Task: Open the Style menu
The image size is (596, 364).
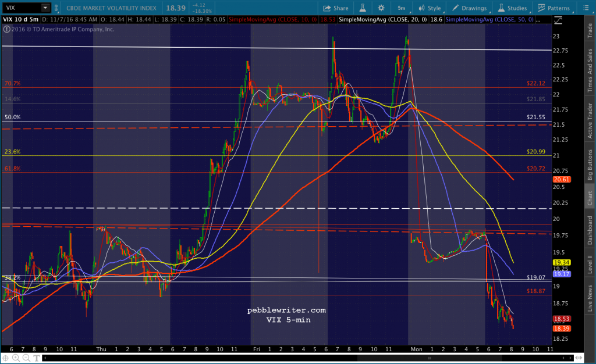Action: [x=430, y=8]
